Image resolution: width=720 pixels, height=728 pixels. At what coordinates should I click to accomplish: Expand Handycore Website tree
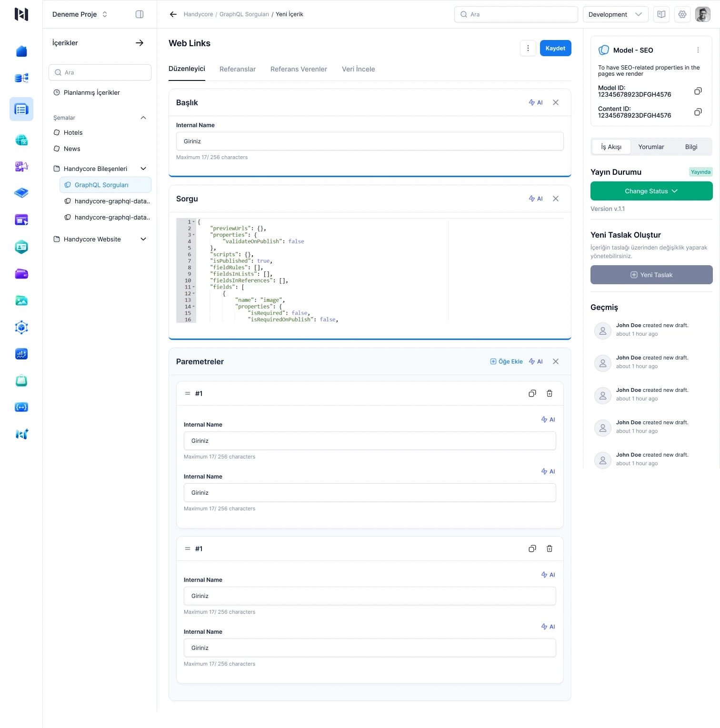(143, 239)
